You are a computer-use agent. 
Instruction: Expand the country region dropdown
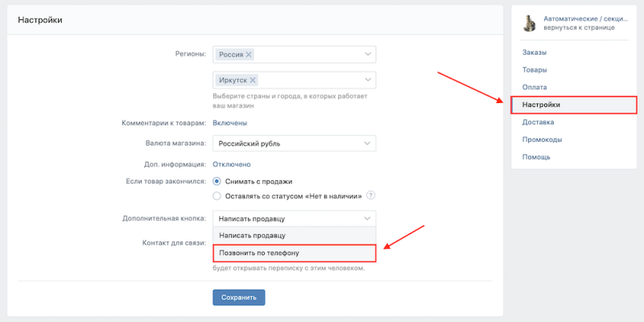click(x=368, y=55)
